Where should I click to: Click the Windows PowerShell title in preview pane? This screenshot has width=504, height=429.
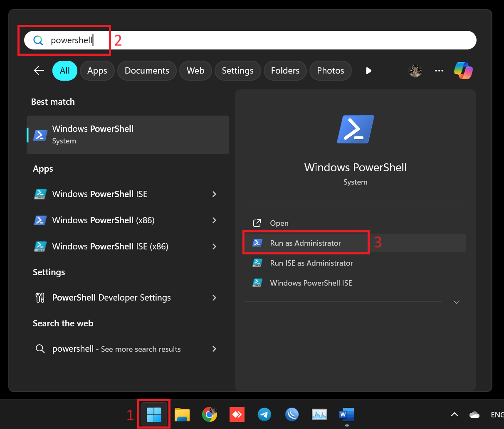pyautogui.click(x=356, y=168)
